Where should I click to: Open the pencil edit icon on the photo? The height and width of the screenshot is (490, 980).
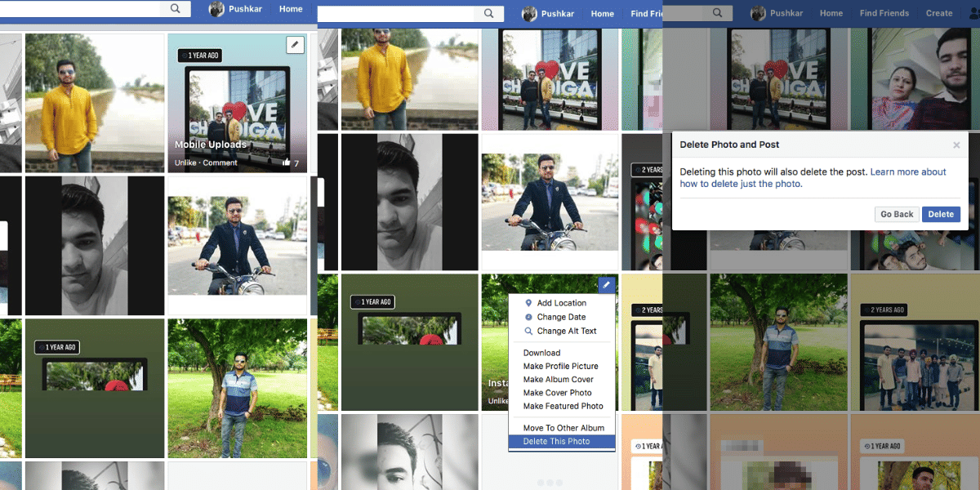[x=295, y=45]
